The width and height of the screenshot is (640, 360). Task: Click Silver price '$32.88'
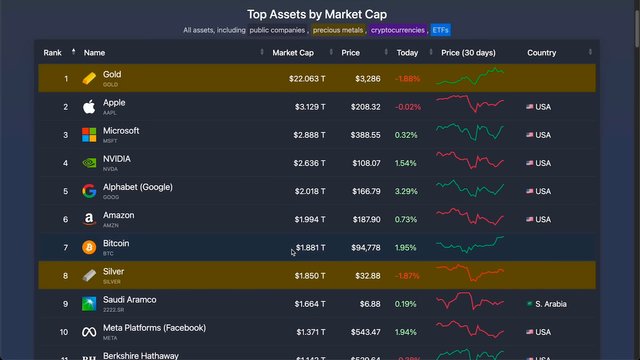point(368,276)
